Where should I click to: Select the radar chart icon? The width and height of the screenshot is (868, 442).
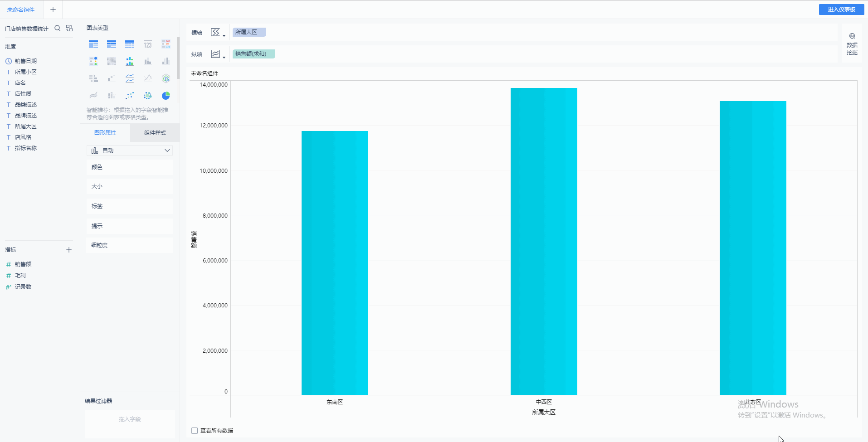coord(166,78)
